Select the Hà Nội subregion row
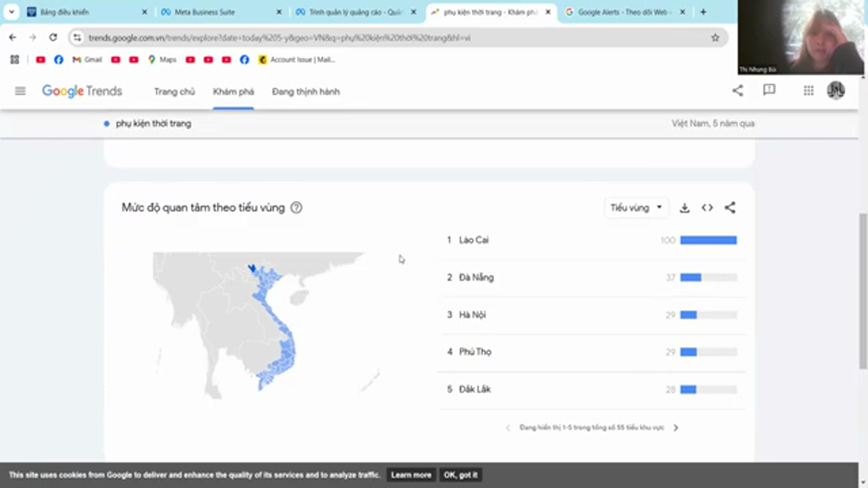This screenshot has width=868, height=488. pyautogui.click(x=591, y=314)
